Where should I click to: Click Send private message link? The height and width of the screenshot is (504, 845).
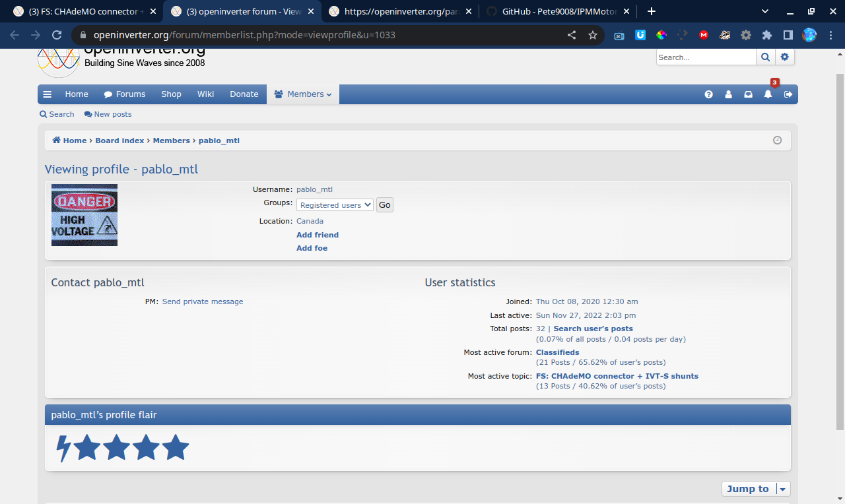(x=203, y=301)
